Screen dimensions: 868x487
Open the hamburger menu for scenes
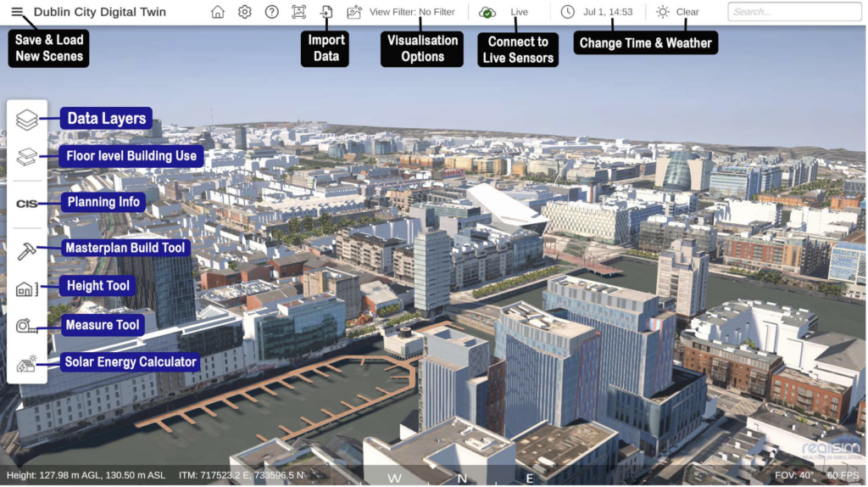[17, 12]
